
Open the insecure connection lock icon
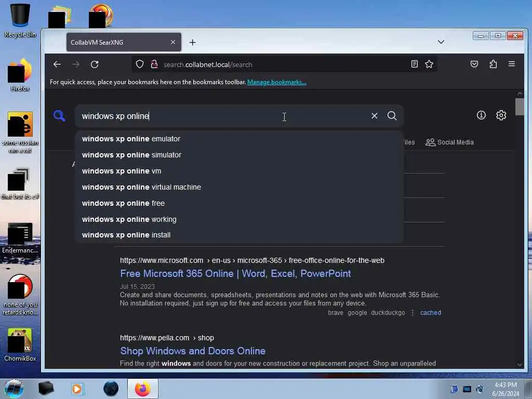[154, 64]
